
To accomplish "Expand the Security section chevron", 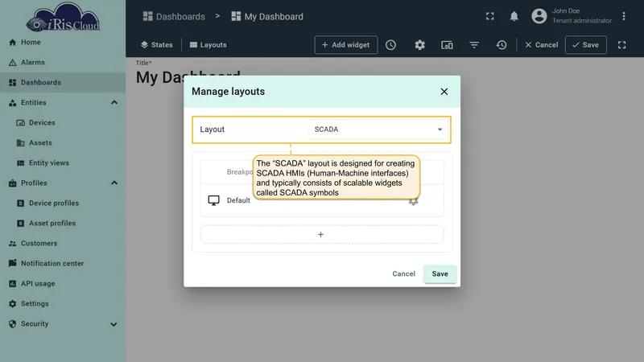I will tap(114, 324).
